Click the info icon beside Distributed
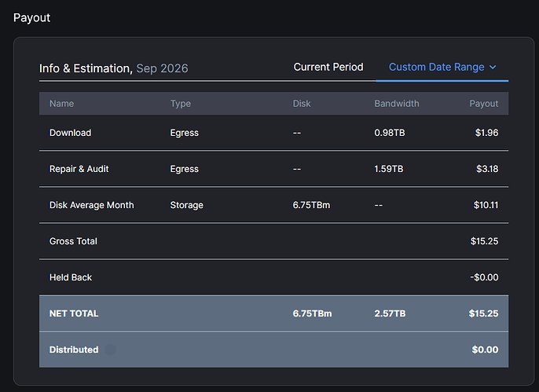Viewport: 539px width, 392px height. coord(110,350)
